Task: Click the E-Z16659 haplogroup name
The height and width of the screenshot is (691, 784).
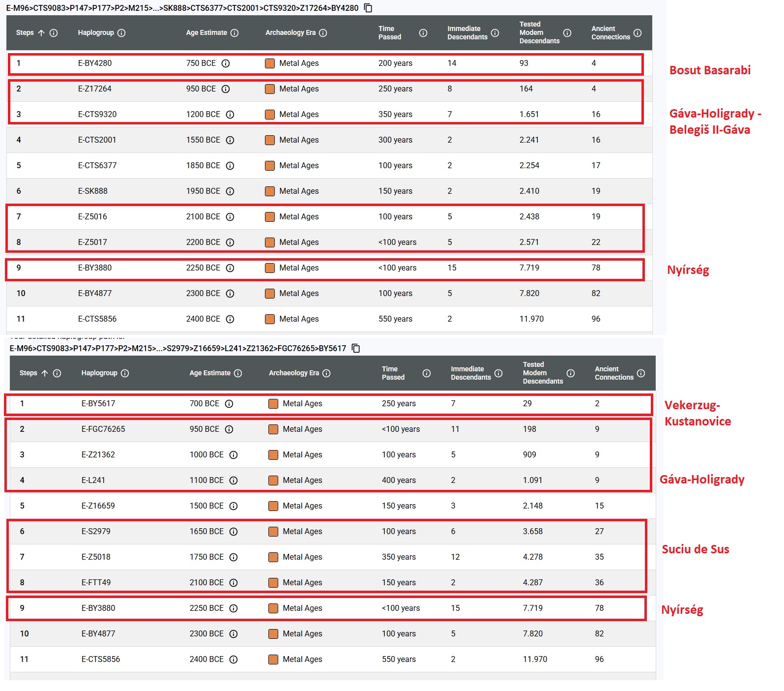Action: [x=98, y=506]
